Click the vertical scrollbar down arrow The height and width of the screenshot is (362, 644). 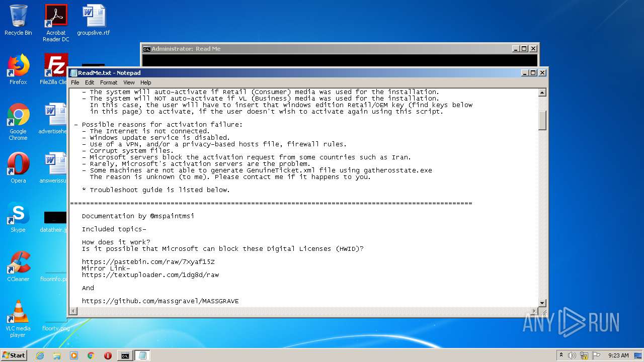pyautogui.click(x=542, y=303)
